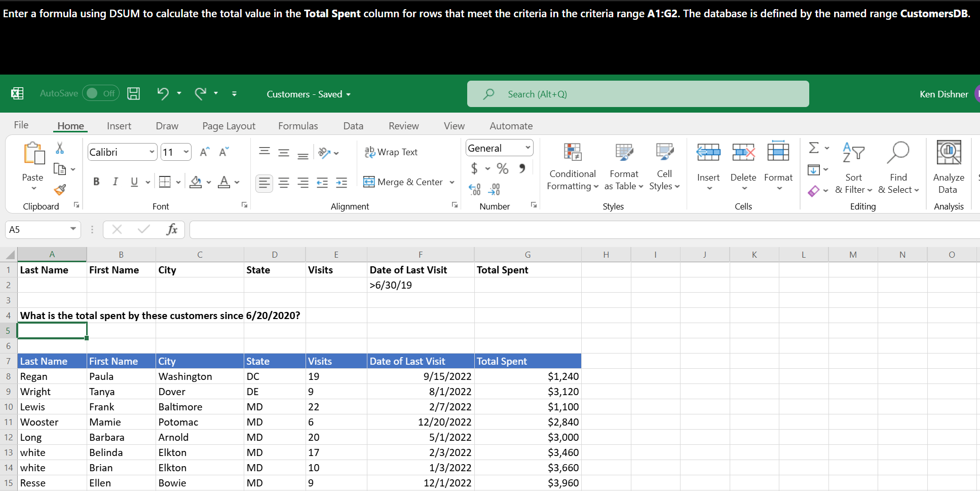Open Number Format General dropdown
This screenshot has height=491, width=980.
click(x=528, y=148)
